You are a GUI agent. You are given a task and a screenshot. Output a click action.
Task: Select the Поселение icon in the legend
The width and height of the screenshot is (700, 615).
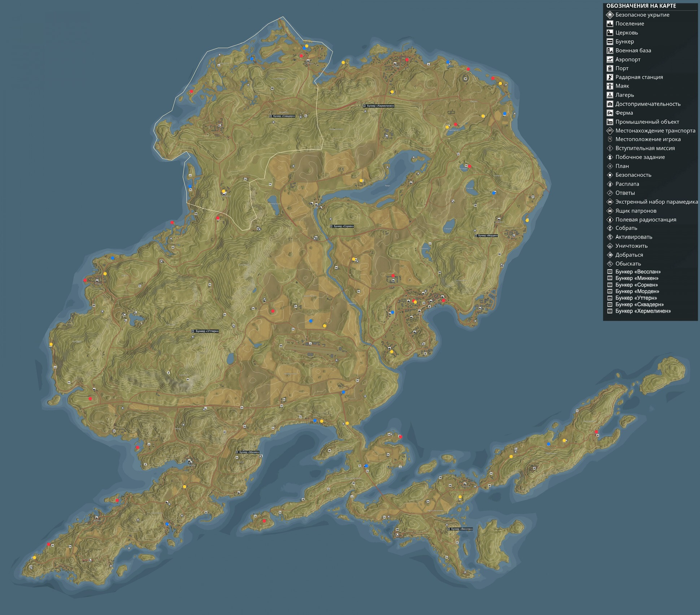coord(610,23)
